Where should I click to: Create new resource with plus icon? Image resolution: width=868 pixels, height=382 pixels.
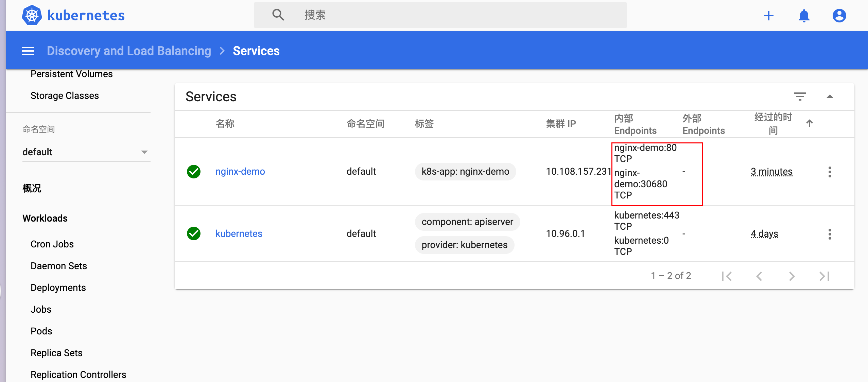768,16
